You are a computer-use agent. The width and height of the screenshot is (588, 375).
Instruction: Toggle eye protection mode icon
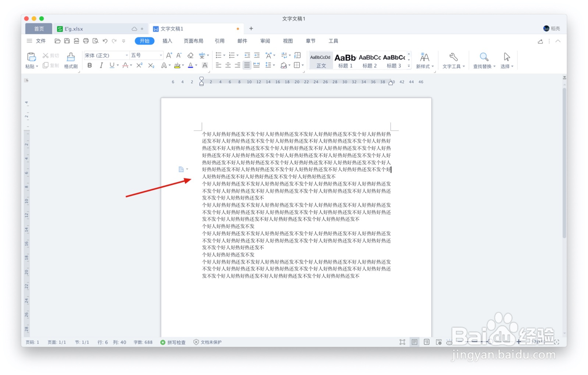click(x=449, y=342)
